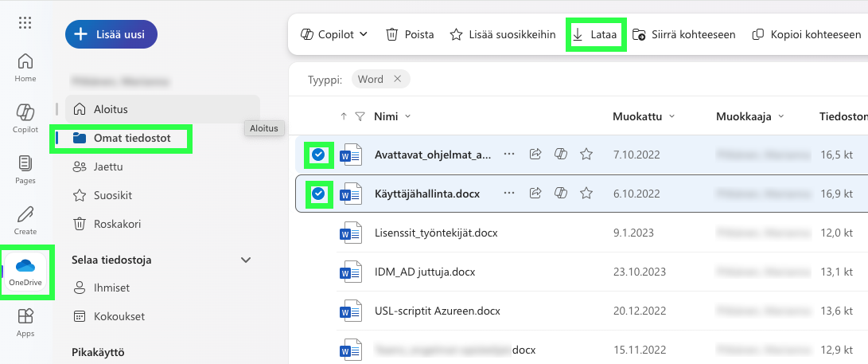The width and height of the screenshot is (868, 364).
Task: Open Copilot from the left rail
Action: pos(25,119)
